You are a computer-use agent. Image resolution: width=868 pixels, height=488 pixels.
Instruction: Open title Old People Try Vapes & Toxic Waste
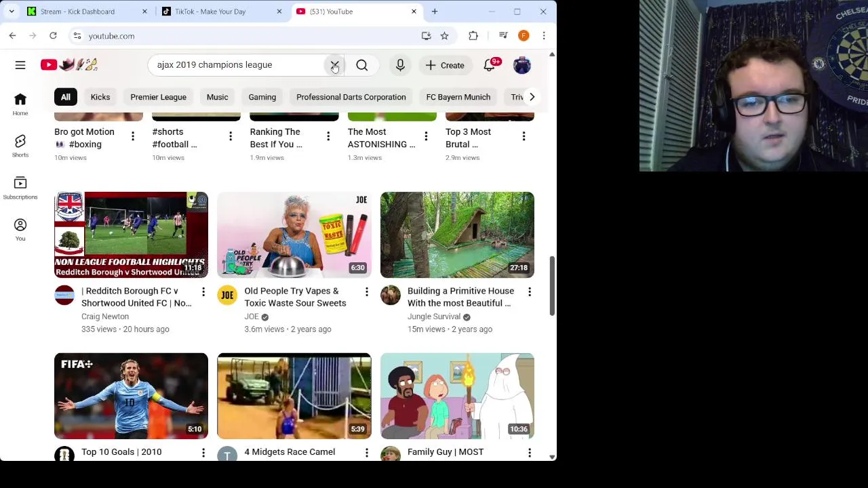pos(296,297)
